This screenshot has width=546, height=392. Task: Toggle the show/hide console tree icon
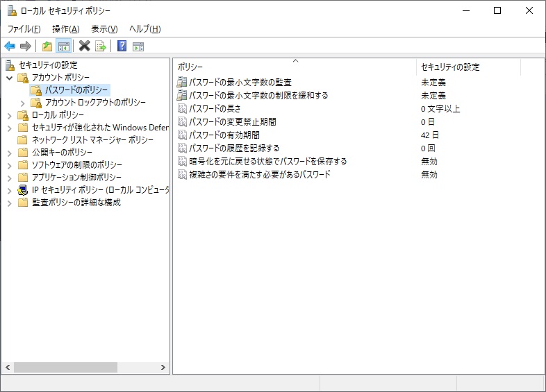pos(64,46)
